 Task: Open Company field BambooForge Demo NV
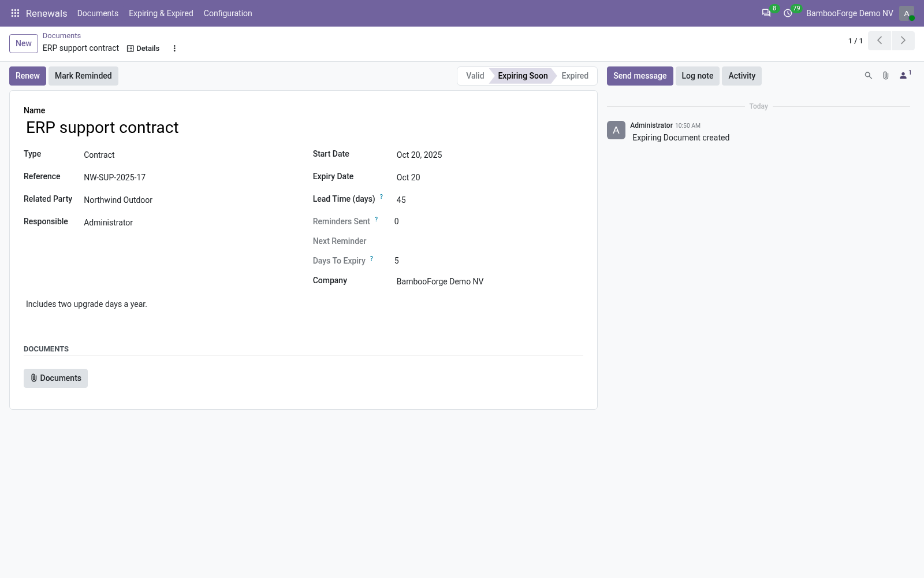[x=489, y=281]
